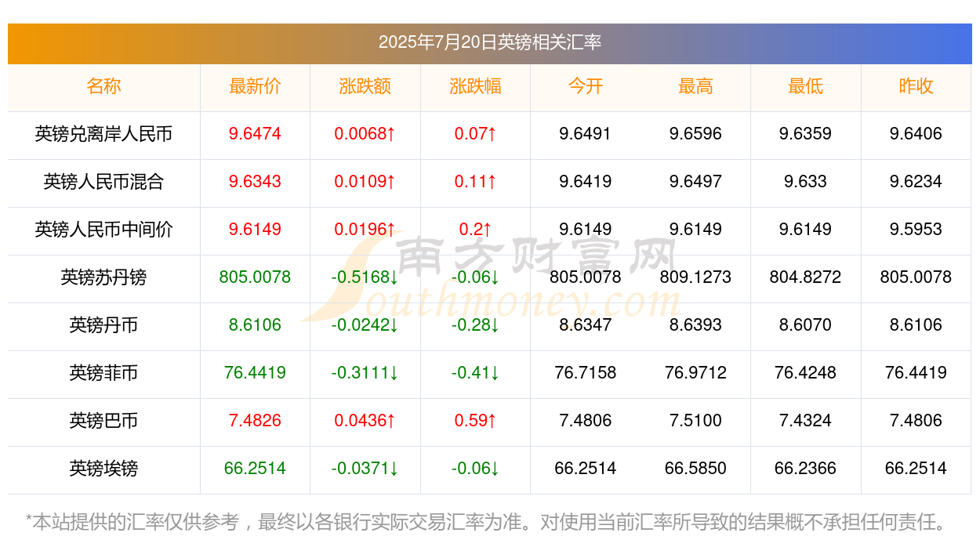Click the 昨收 column header

916,86
